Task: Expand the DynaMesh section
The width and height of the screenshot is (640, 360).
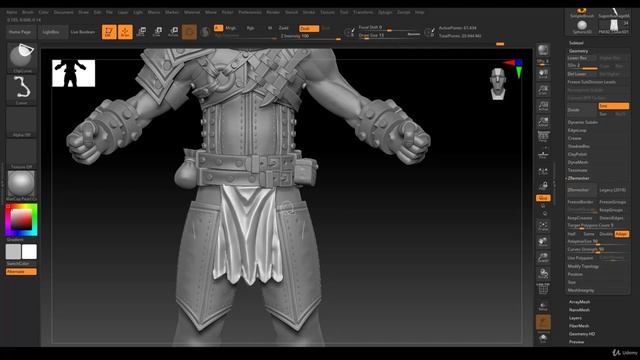Action: tap(578, 162)
